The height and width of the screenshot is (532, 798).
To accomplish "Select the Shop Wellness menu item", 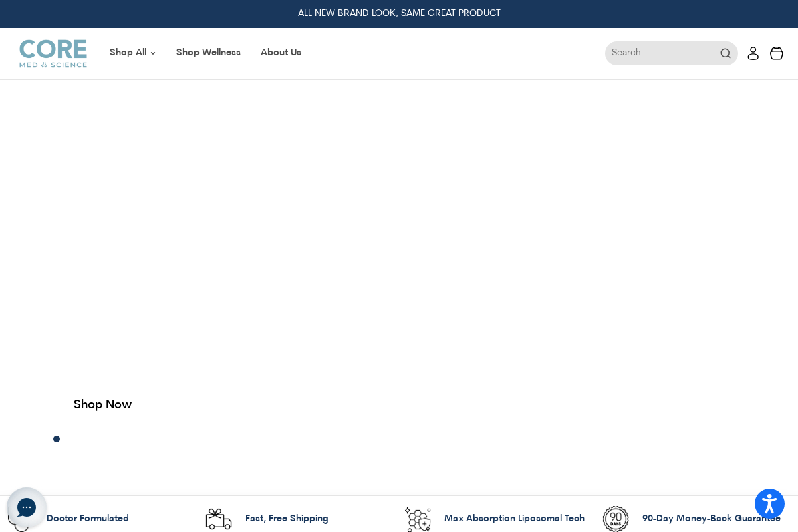I will point(208,53).
